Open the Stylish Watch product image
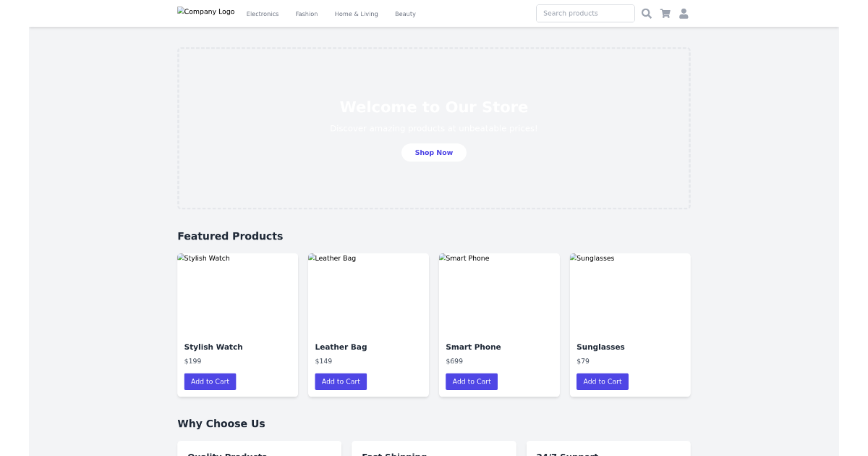This screenshot has height=456, width=868. point(237,293)
